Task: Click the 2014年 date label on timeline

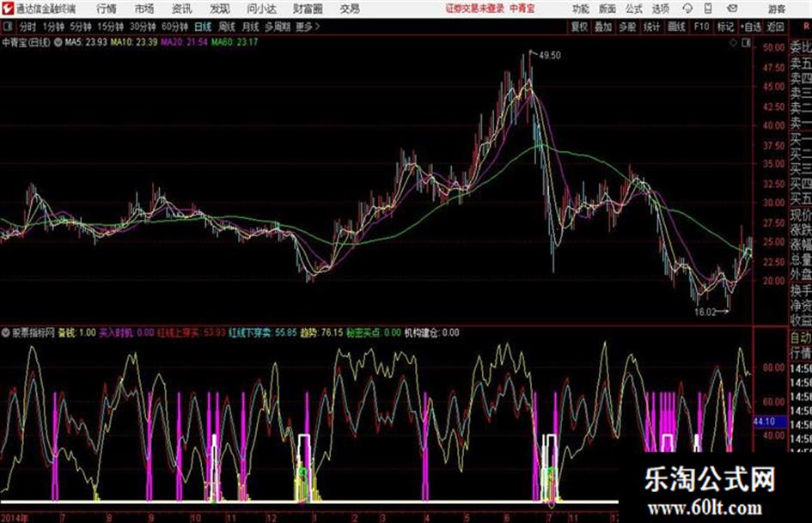Action: coord(15,518)
